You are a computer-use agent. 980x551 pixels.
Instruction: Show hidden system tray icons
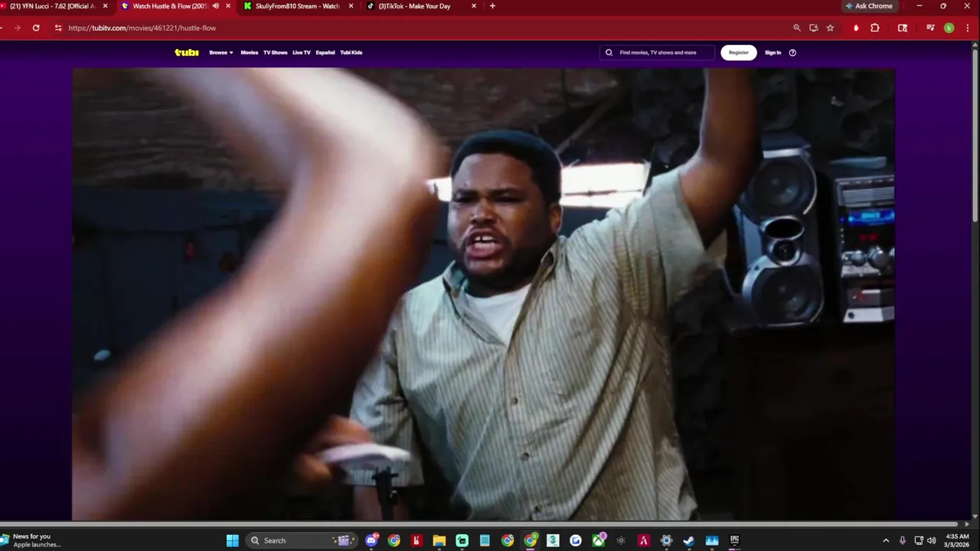[886, 540]
